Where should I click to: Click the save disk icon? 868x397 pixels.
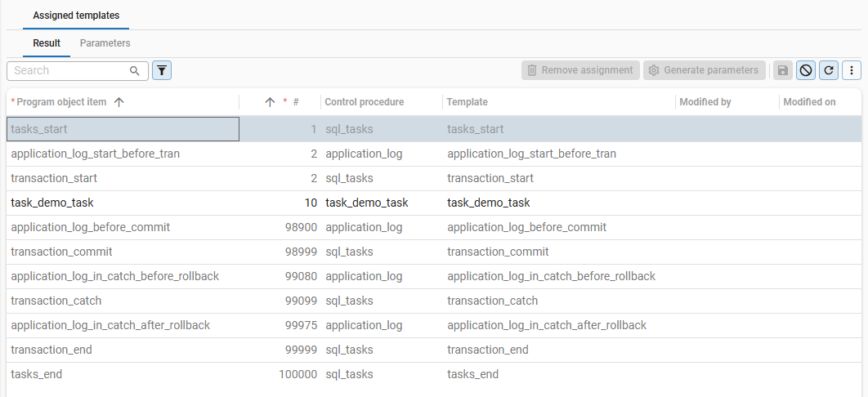click(783, 70)
